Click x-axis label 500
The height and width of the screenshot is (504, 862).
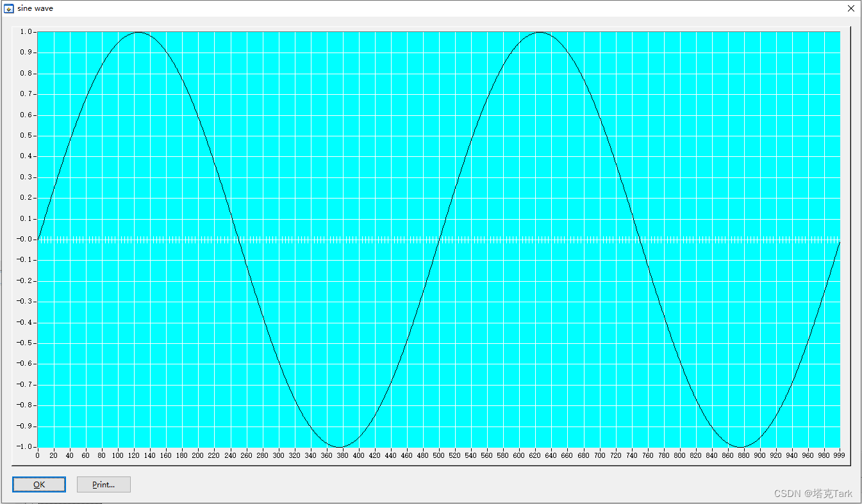[438, 456]
